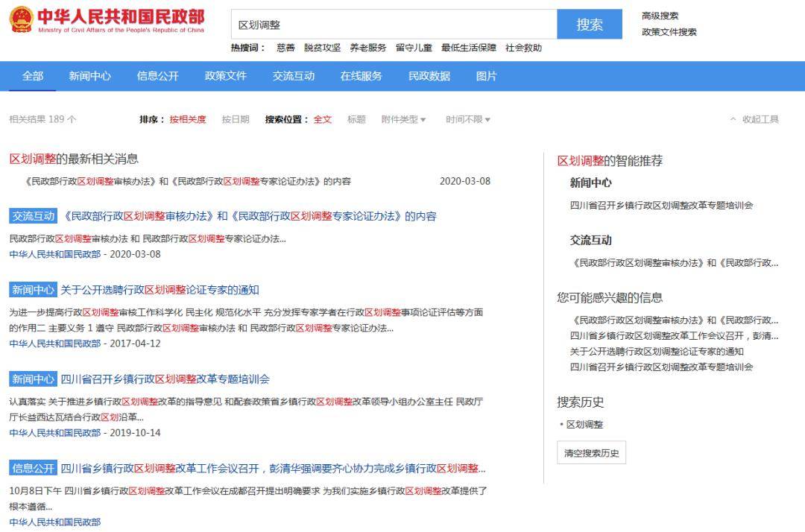The image size is (805, 532).
Task: Select hot word 最低生活保障
Action: 469,48
